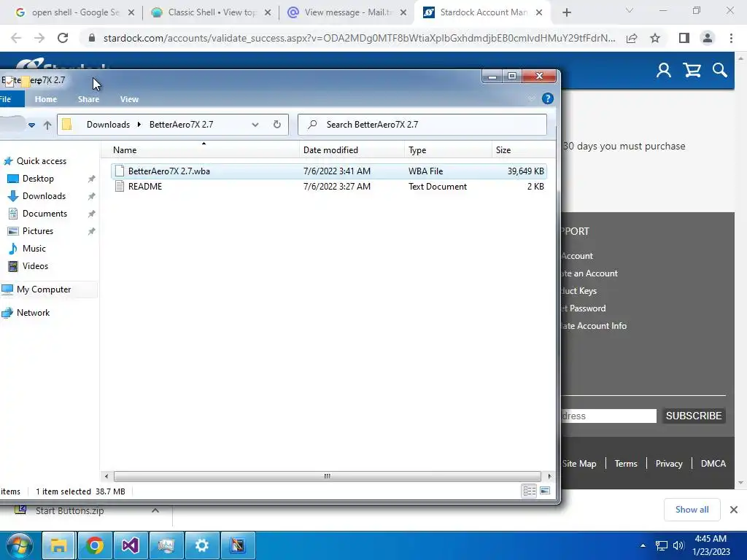747x560 pixels.
Task: Switch to Classic Shell browser tab
Action: 211,12
